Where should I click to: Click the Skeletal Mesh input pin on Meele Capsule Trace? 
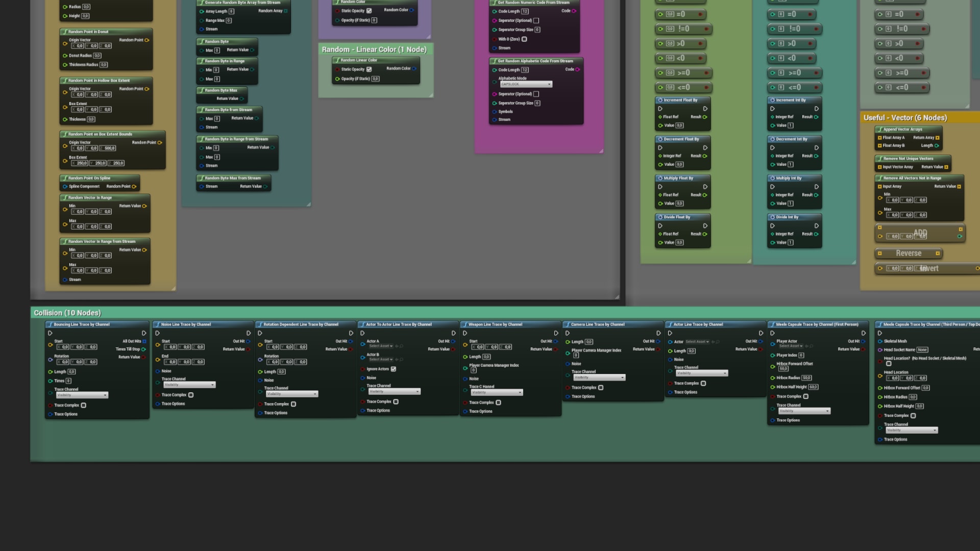click(881, 341)
